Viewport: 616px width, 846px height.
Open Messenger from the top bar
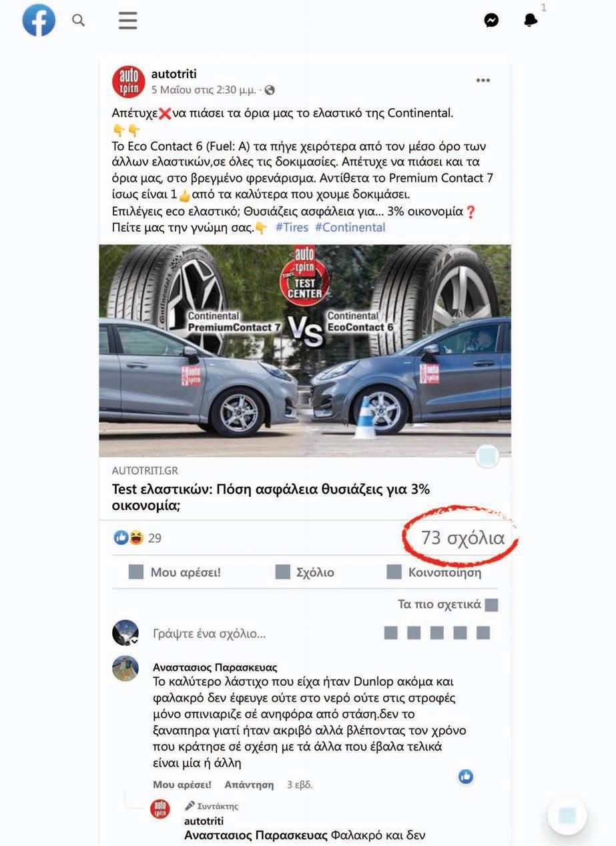coord(491,21)
